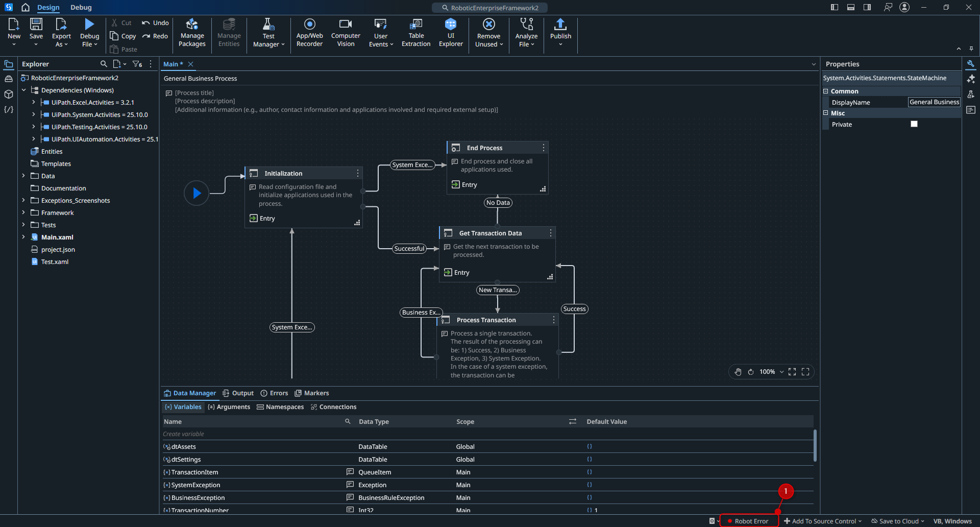The width and height of the screenshot is (980, 527).
Task: Launch the Test Manager tool
Action: (x=268, y=33)
